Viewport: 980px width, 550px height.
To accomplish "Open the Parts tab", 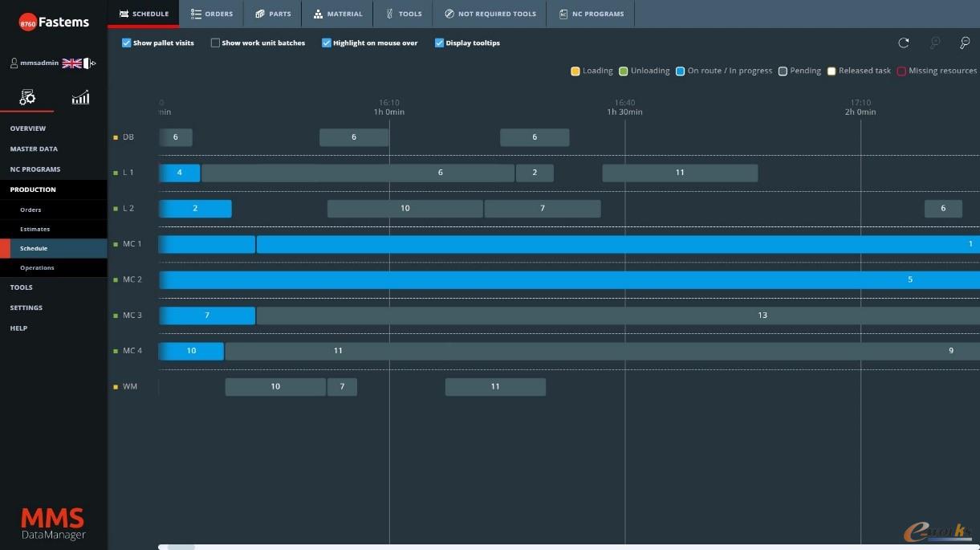I will tap(273, 14).
